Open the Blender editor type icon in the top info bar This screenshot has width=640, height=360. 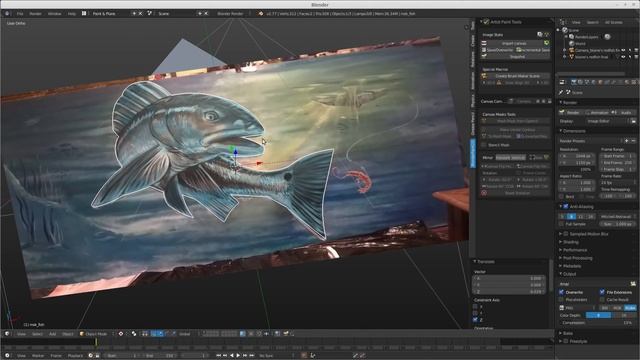point(7,13)
